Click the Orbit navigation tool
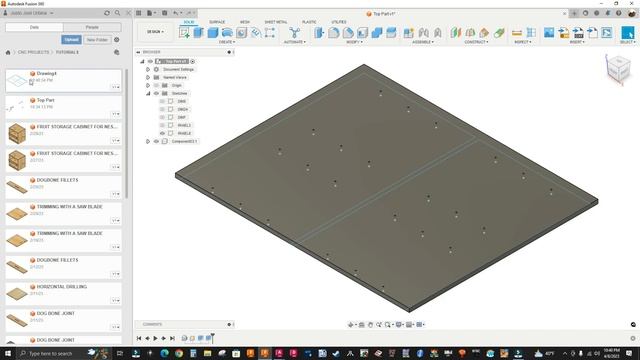 [x=351, y=324]
